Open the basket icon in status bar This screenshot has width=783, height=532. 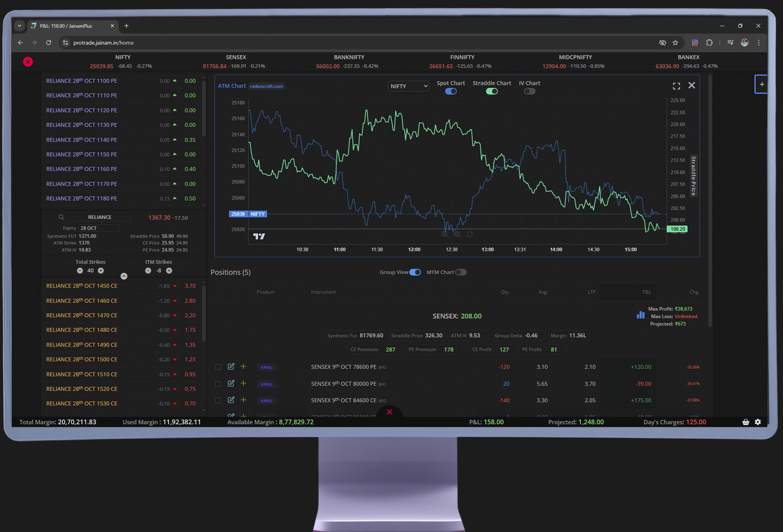(x=746, y=422)
